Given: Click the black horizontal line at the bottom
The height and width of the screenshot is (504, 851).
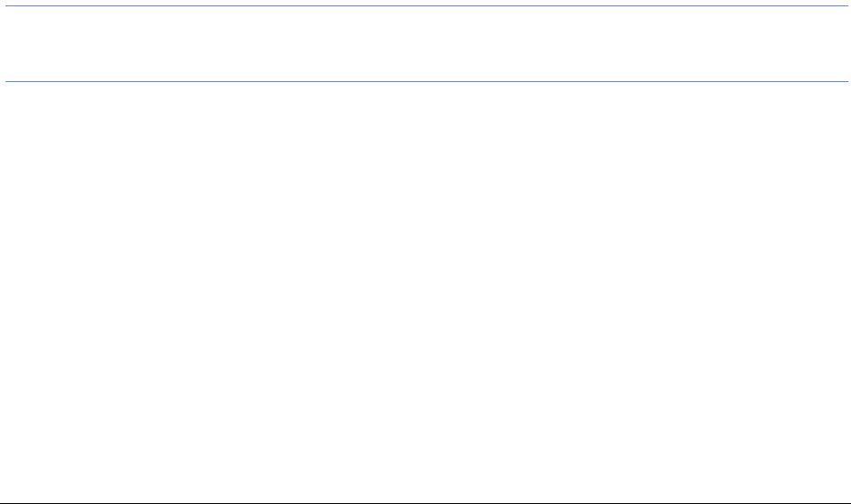Looking at the screenshot, I should 425,499.
